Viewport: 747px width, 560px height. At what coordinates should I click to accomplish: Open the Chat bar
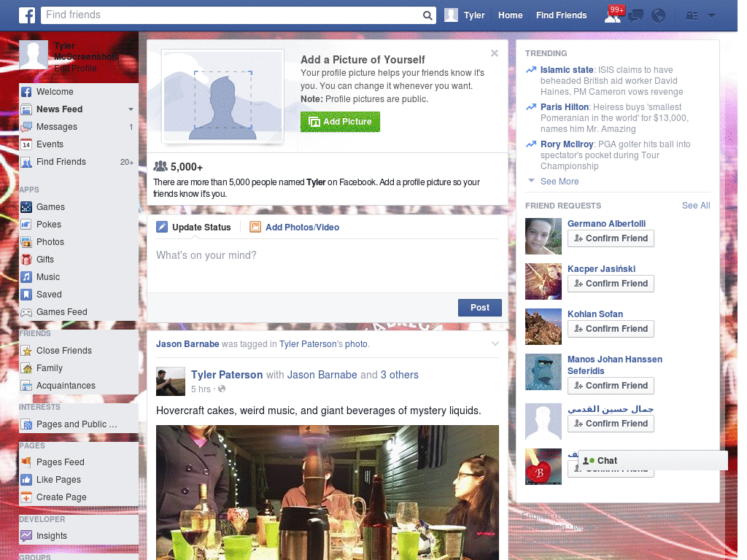653,461
